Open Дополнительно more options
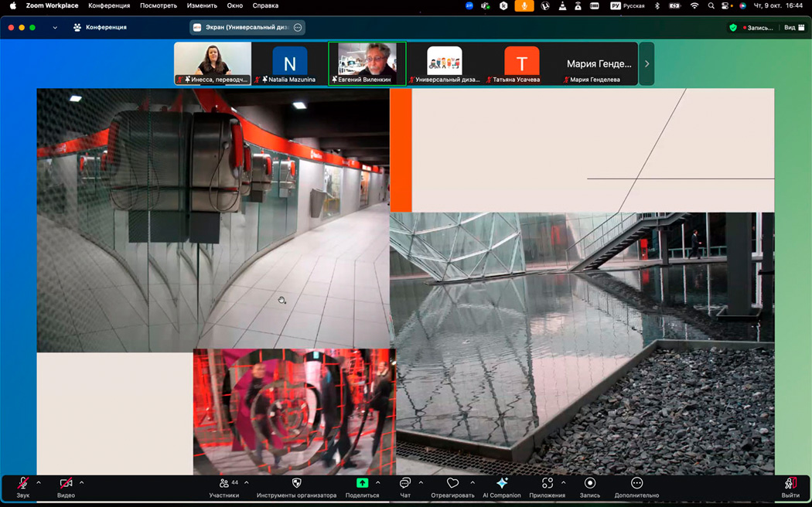 tap(636, 487)
